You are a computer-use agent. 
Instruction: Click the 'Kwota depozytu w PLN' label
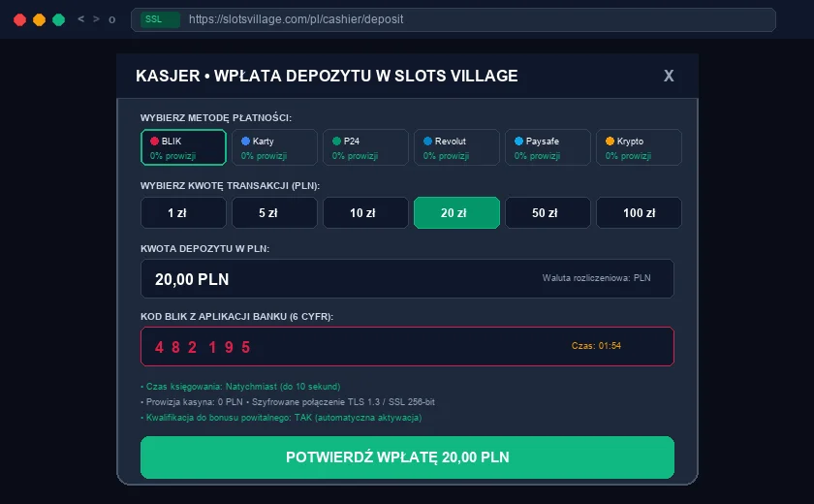(x=205, y=249)
